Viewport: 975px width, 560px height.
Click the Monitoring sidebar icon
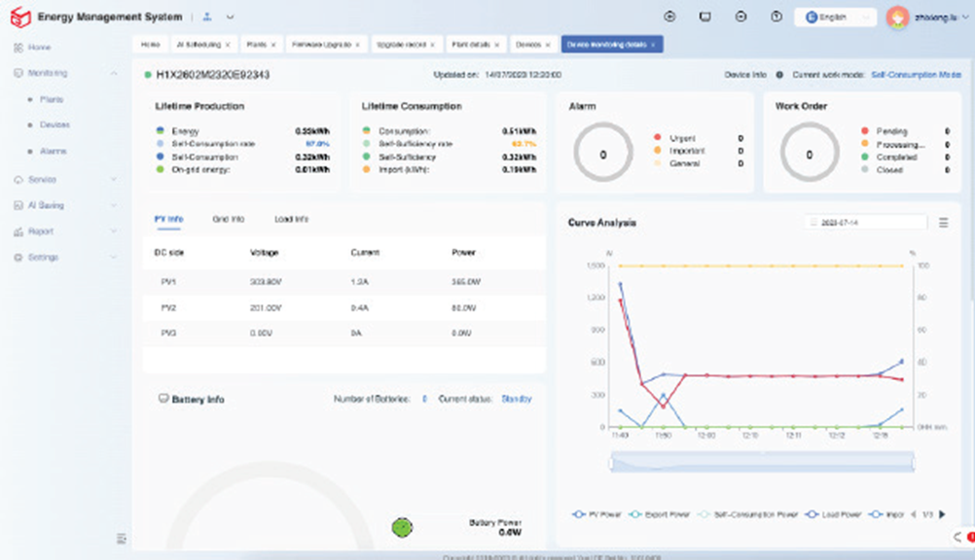[18, 73]
